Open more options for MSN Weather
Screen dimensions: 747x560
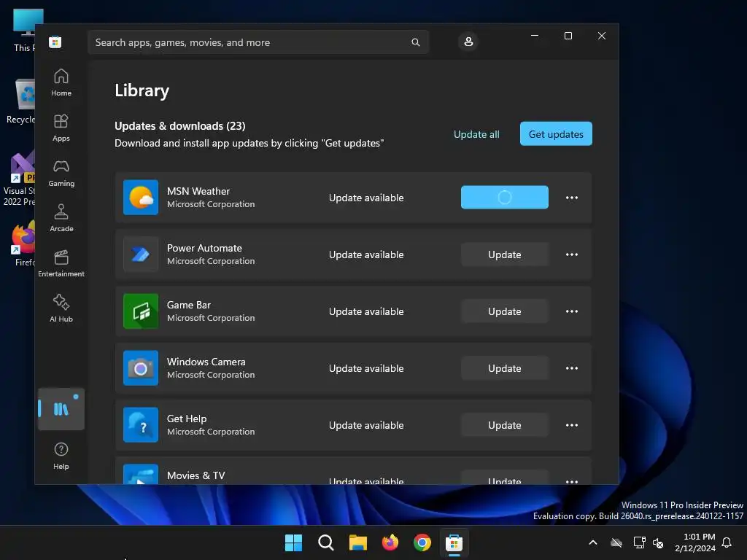coord(572,198)
